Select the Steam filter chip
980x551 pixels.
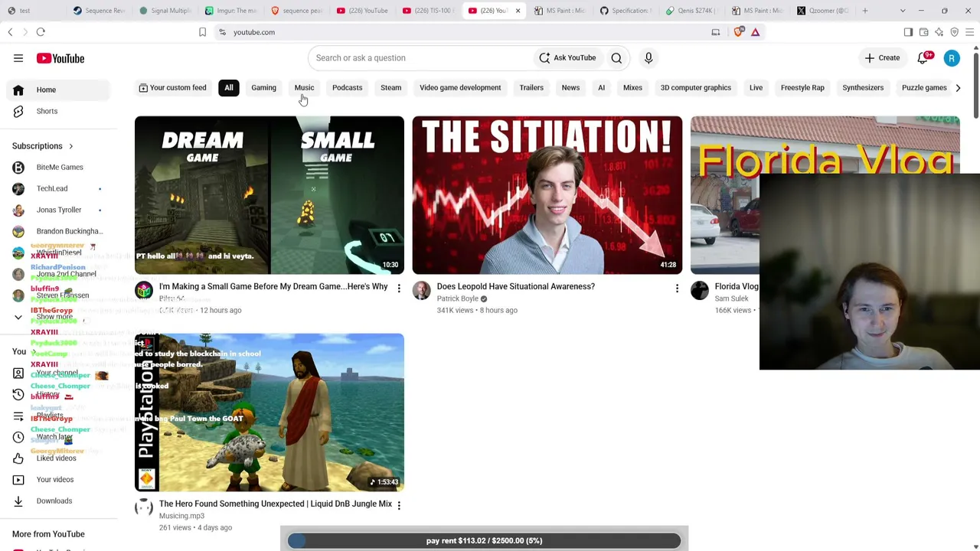[x=390, y=87]
